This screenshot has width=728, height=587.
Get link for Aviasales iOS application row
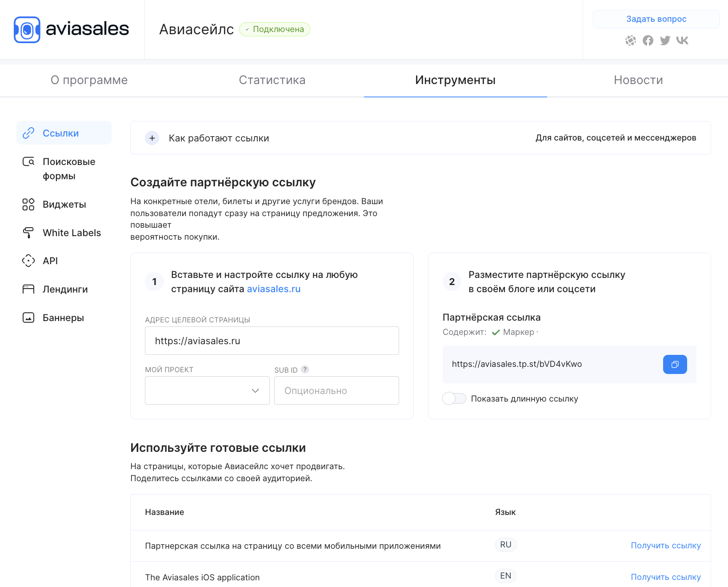(x=666, y=577)
